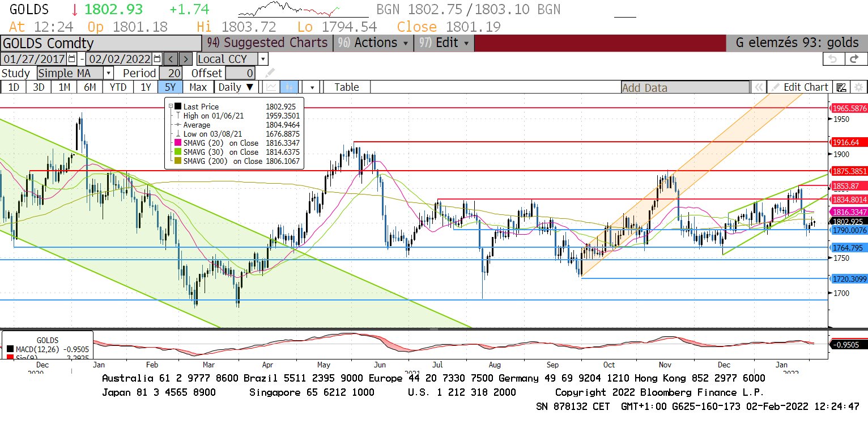Open the Local CCY currency dropdown

[x=263, y=59]
